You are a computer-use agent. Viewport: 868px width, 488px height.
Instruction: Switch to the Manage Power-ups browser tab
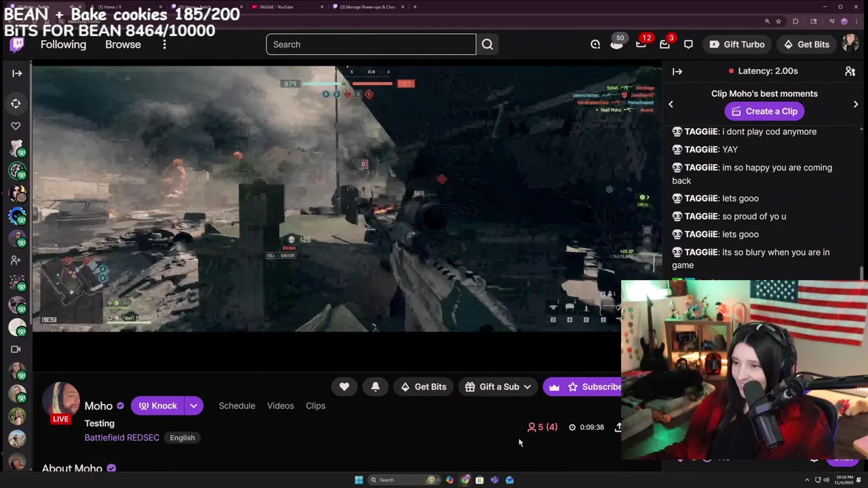pyautogui.click(x=369, y=7)
